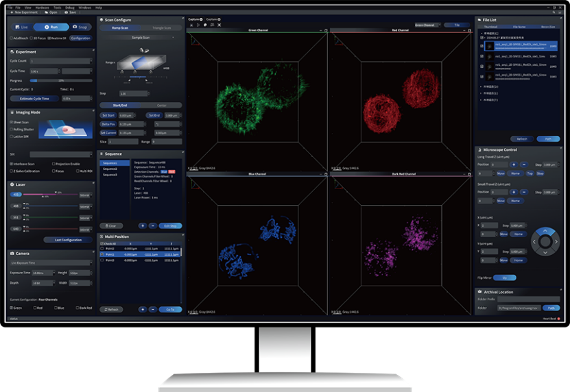Add a point in Multi Position panel
Image resolution: width=570 pixels, height=392 pixels.
[143, 309]
